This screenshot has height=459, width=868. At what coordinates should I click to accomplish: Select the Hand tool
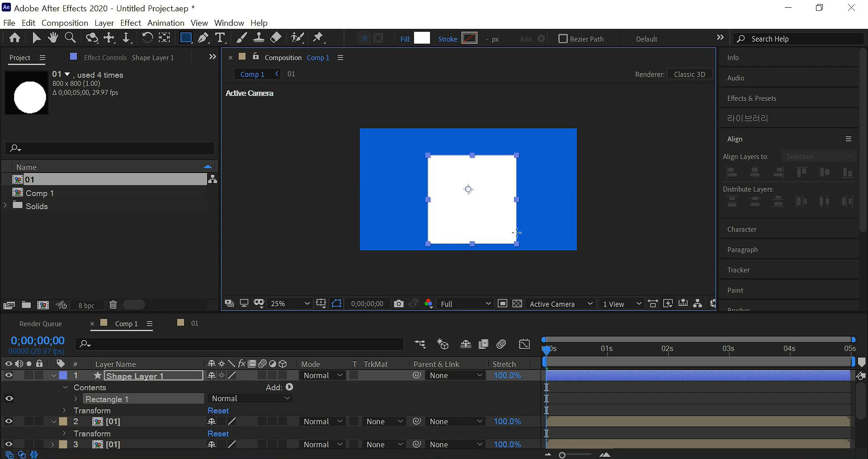pyautogui.click(x=53, y=38)
